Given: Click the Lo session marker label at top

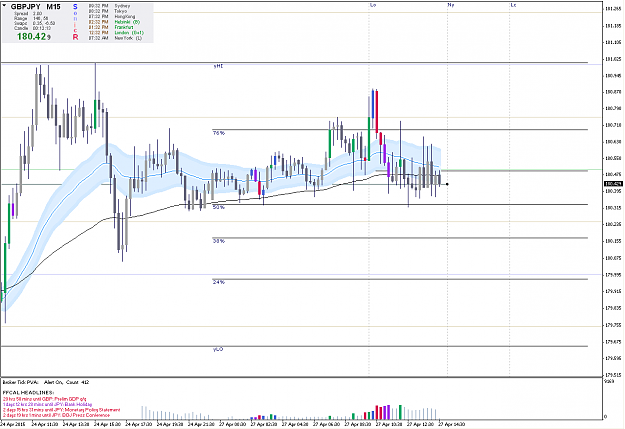Looking at the screenshot, I should click(x=373, y=5).
